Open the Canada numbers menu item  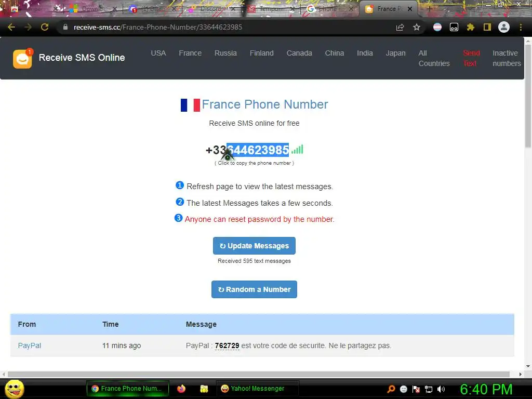click(x=299, y=54)
